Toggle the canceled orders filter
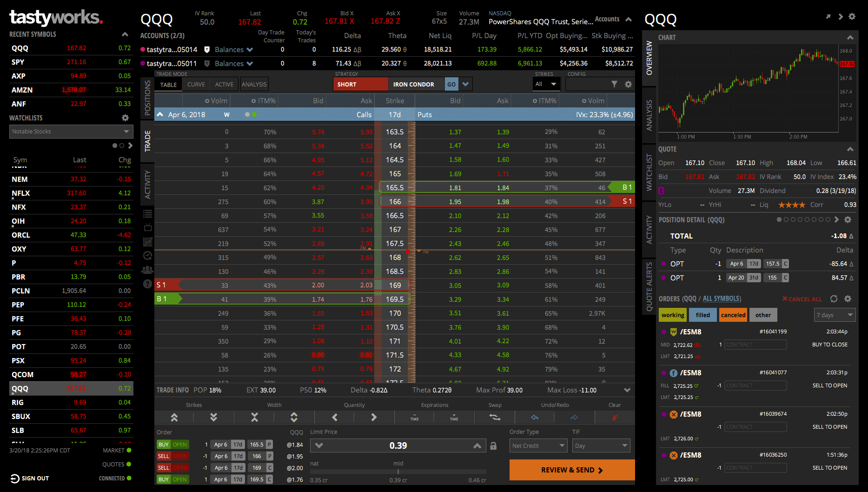868x492 pixels. (x=733, y=315)
